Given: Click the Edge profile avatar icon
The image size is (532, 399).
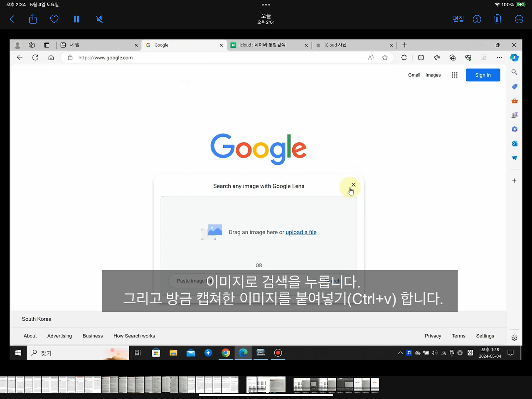Looking at the screenshot, I should tap(17, 45).
